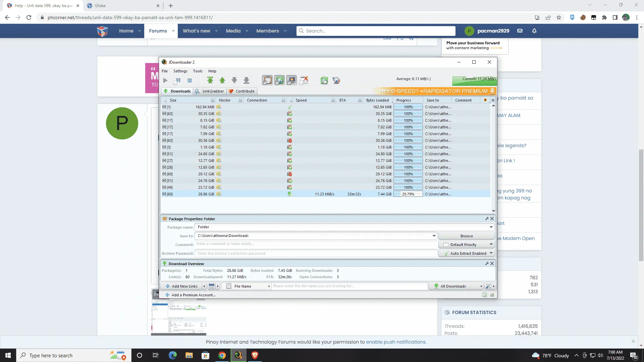
Task: Move selected package to bottom of list
Action: pos(247,80)
